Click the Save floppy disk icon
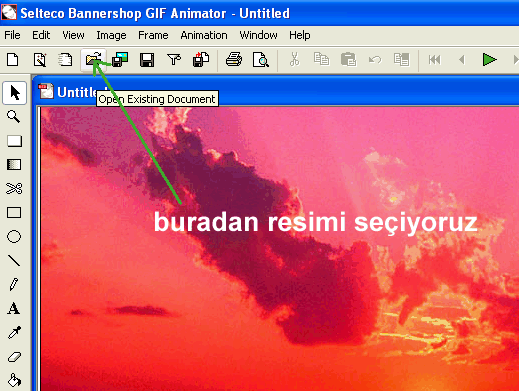The image size is (519, 391). 147,60
